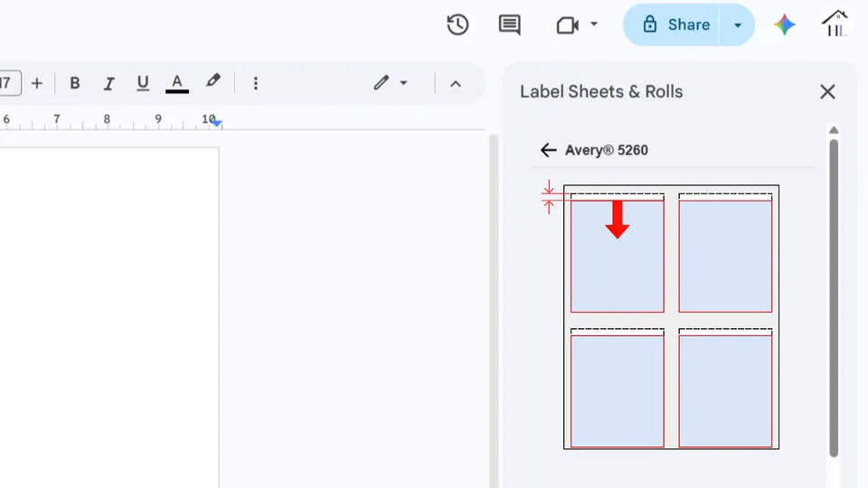Expand the editing mode dropdown arrow

pos(403,83)
